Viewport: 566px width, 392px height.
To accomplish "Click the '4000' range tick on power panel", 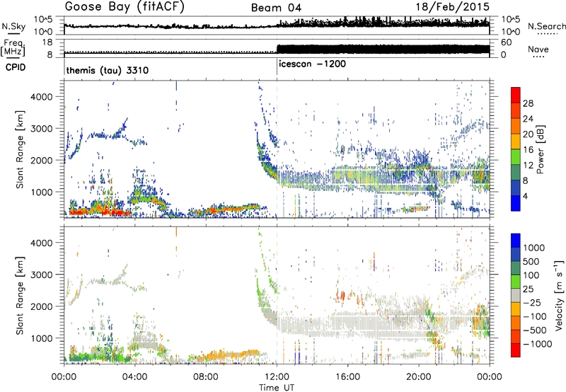I will pos(42,97).
